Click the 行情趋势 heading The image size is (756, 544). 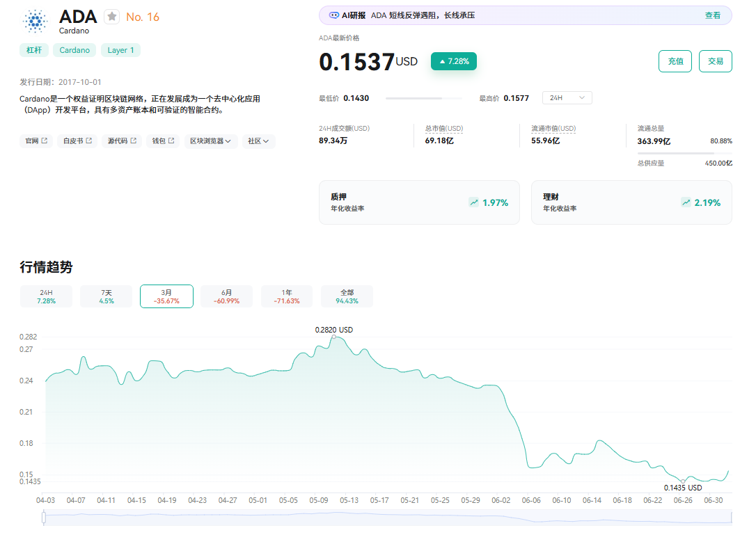coord(46,267)
